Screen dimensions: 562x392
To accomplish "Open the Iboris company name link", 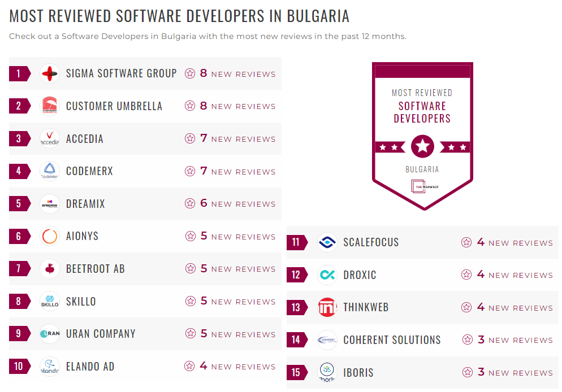I will click(x=358, y=372).
